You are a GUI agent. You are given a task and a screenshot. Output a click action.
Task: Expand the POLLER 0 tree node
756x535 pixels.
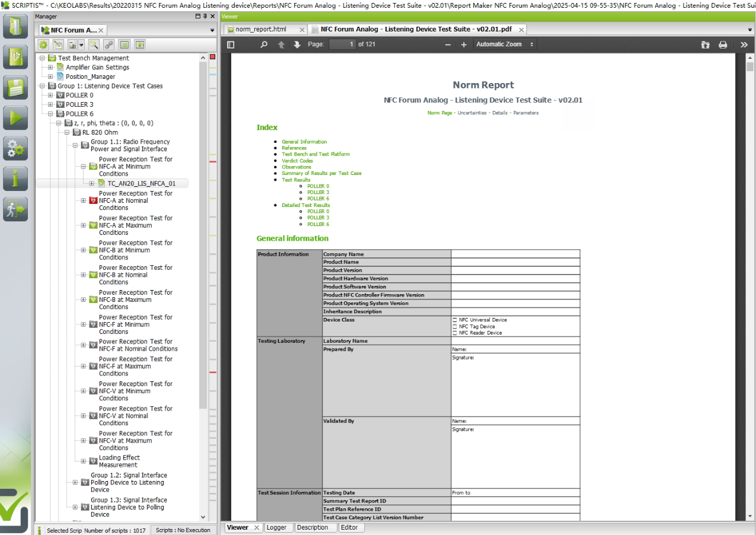tap(50, 95)
